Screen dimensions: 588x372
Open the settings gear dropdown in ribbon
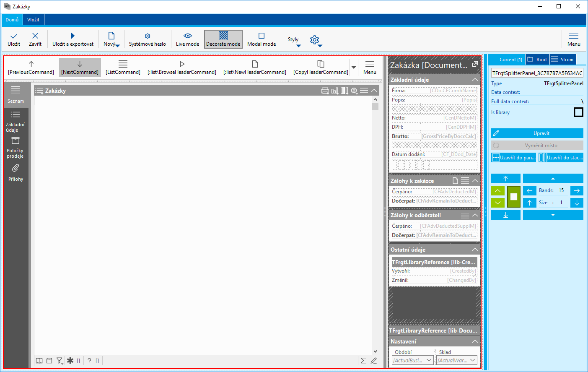pyautogui.click(x=316, y=41)
